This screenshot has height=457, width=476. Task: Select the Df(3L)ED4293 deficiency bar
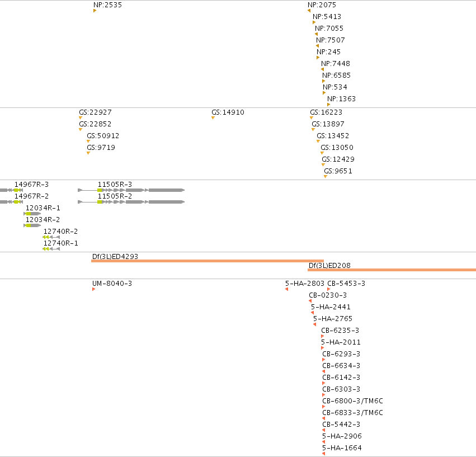pos(208,261)
